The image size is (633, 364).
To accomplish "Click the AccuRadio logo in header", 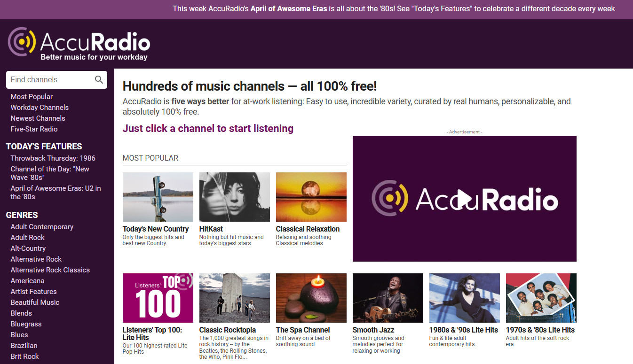I will (x=79, y=44).
